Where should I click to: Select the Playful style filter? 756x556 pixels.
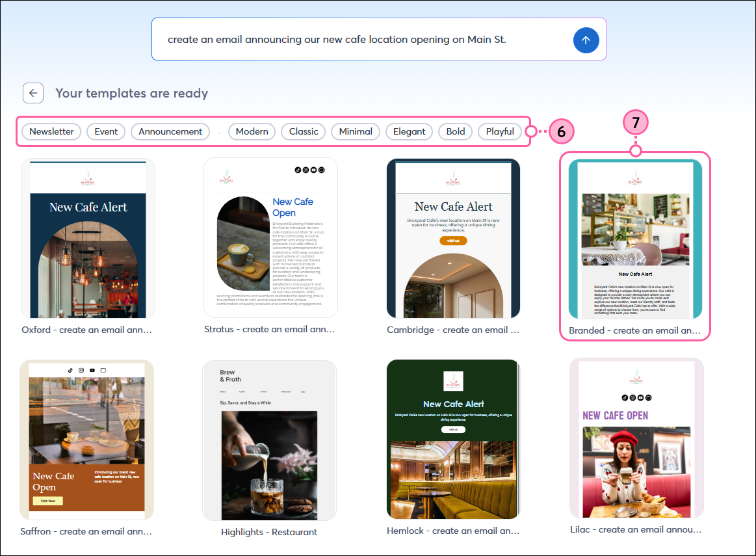pos(500,131)
